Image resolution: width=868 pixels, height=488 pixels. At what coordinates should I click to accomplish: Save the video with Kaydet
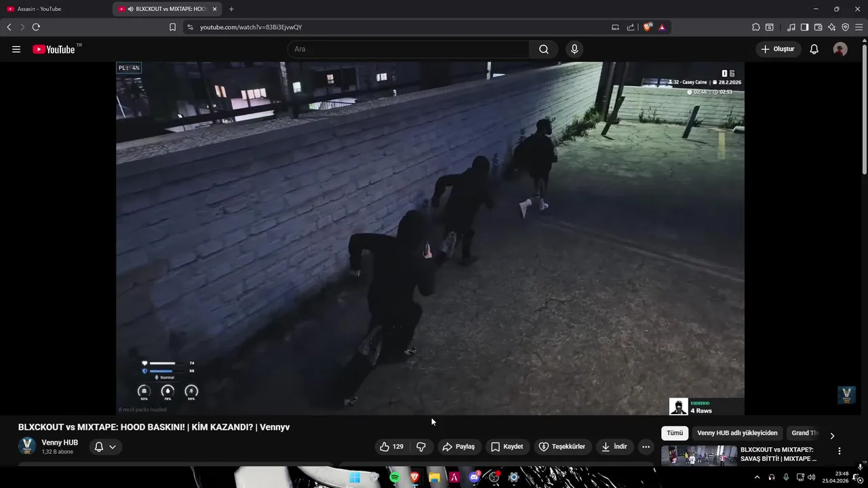coord(508,447)
